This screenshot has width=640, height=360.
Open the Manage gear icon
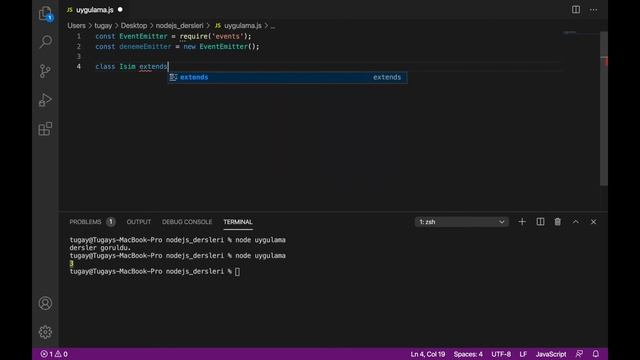(x=45, y=332)
